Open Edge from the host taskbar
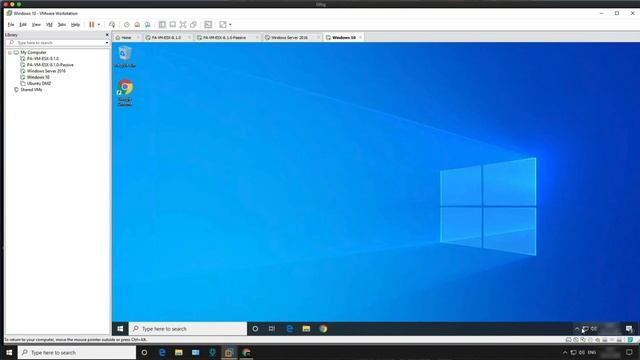Image resolution: width=640 pixels, height=360 pixels. [162, 352]
